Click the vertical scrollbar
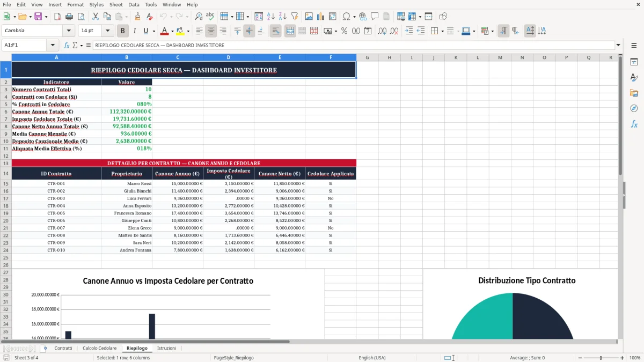 click(x=620, y=196)
